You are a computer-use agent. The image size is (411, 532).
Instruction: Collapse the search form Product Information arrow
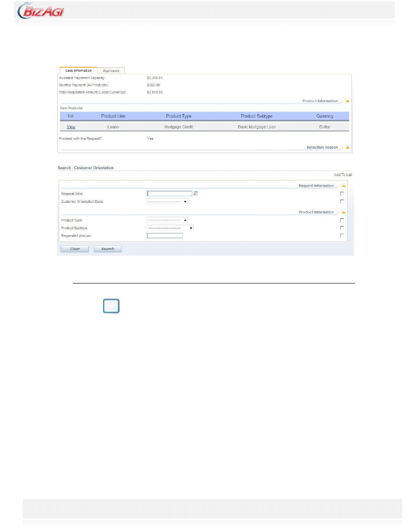343,212
